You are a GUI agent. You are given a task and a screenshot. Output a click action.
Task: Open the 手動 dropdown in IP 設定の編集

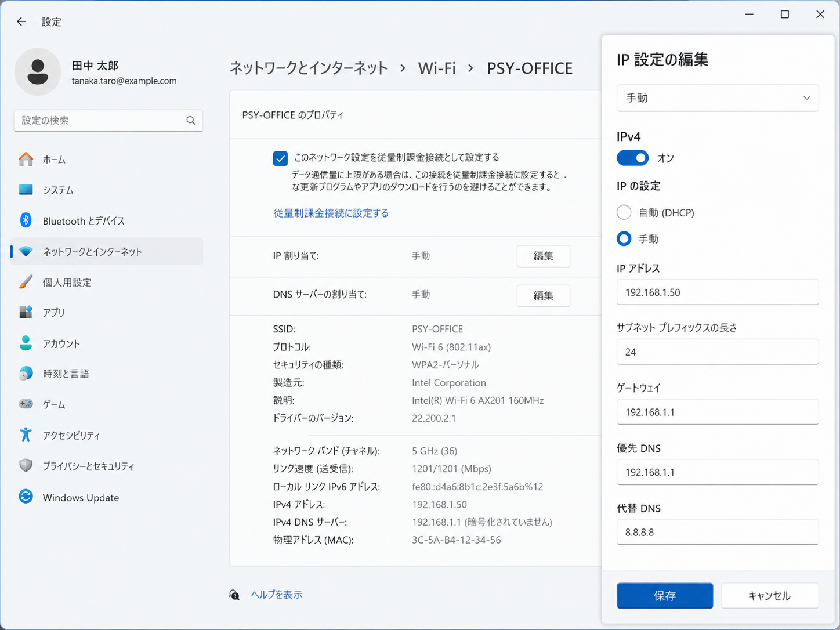click(x=717, y=98)
